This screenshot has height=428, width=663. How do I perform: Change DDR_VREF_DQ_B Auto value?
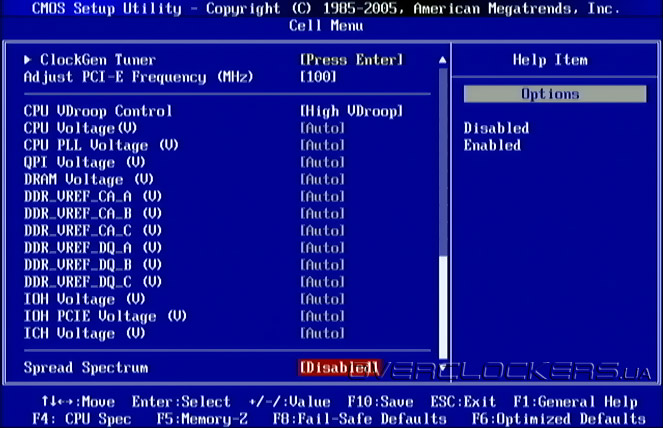(322, 265)
